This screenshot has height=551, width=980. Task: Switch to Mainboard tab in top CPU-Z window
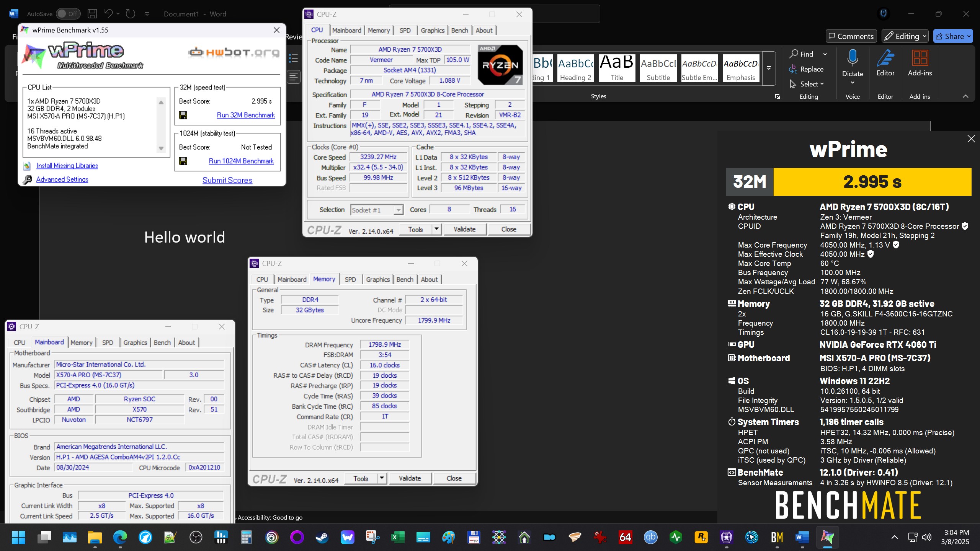coord(346,30)
